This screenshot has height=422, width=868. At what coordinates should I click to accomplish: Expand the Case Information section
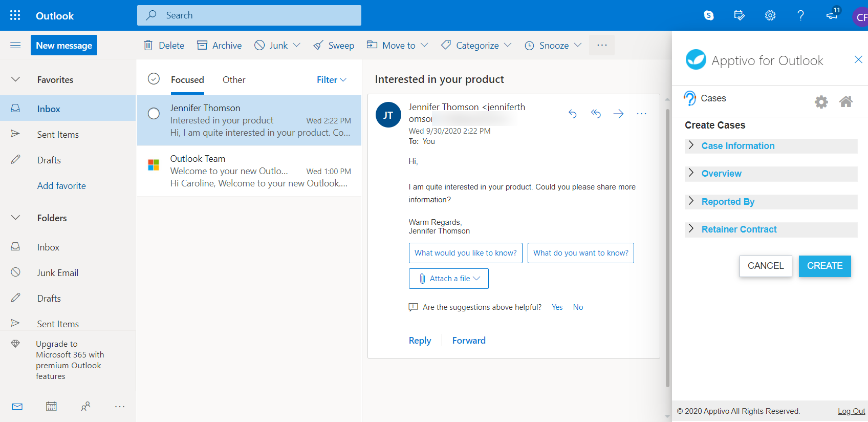pos(771,146)
